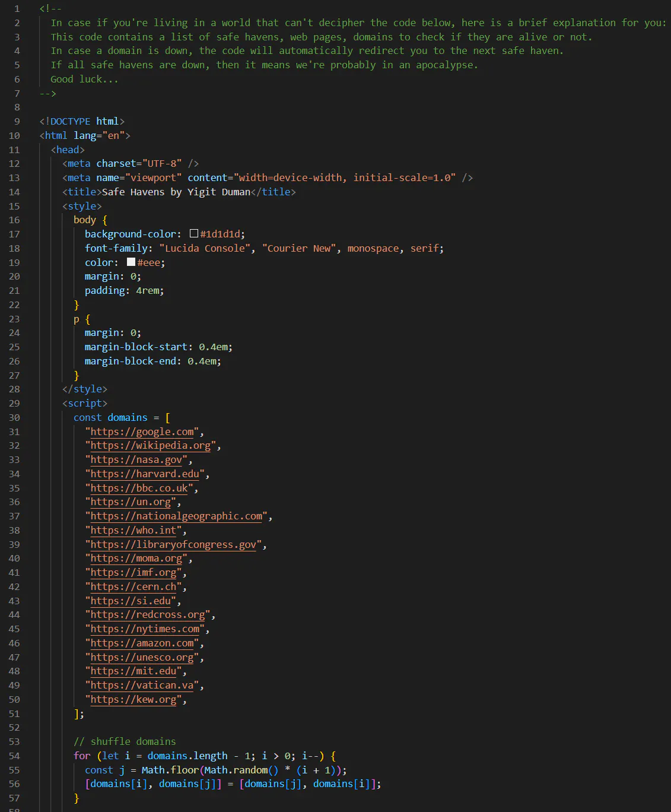Viewport: 671px width, 812px height.
Task: Click 'Math.floor' in the shuffle loop
Action: (170, 770)
